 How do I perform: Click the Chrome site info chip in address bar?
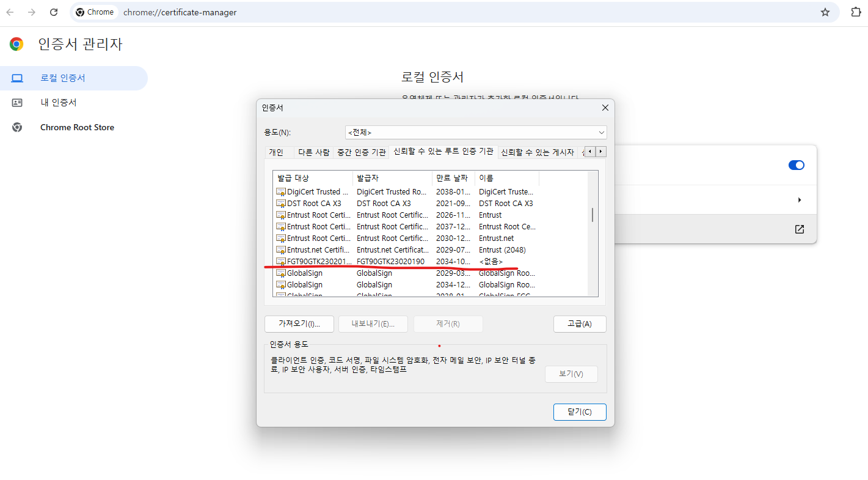pyautogui.click(x=95, y=12)
